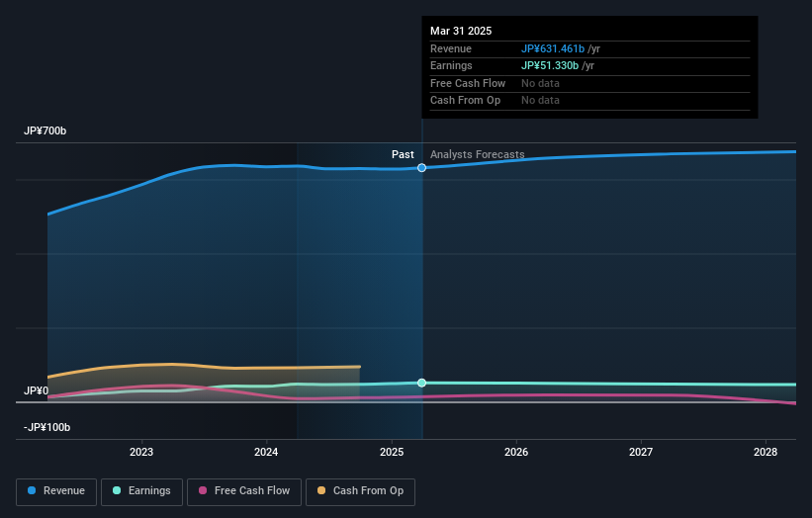Click the teal Earnings legend dot
Screen dimensions: 812x518
pos(117,490)
